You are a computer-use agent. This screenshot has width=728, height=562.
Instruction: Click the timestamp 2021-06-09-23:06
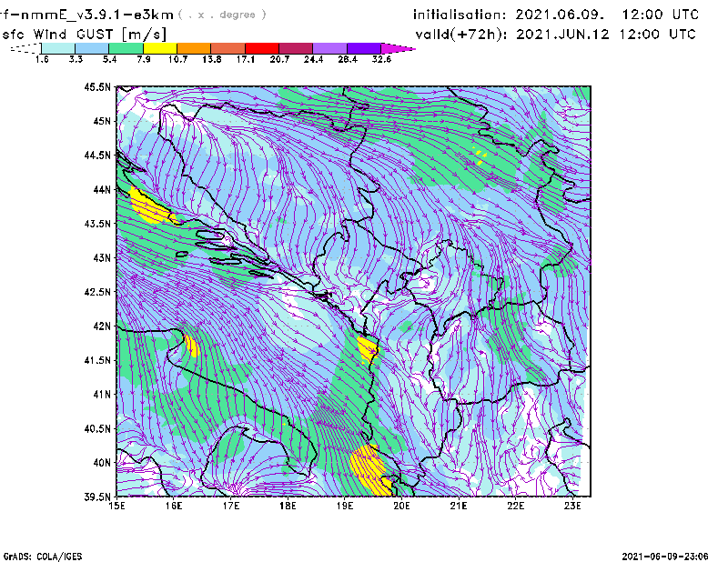pyautogui.click(x=665, y=557)
